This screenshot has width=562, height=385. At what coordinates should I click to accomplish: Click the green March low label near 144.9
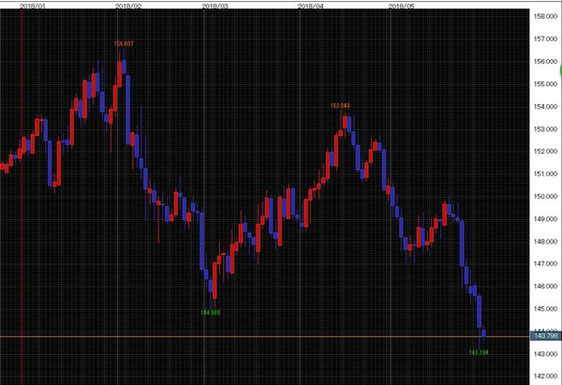click(211, 313)
